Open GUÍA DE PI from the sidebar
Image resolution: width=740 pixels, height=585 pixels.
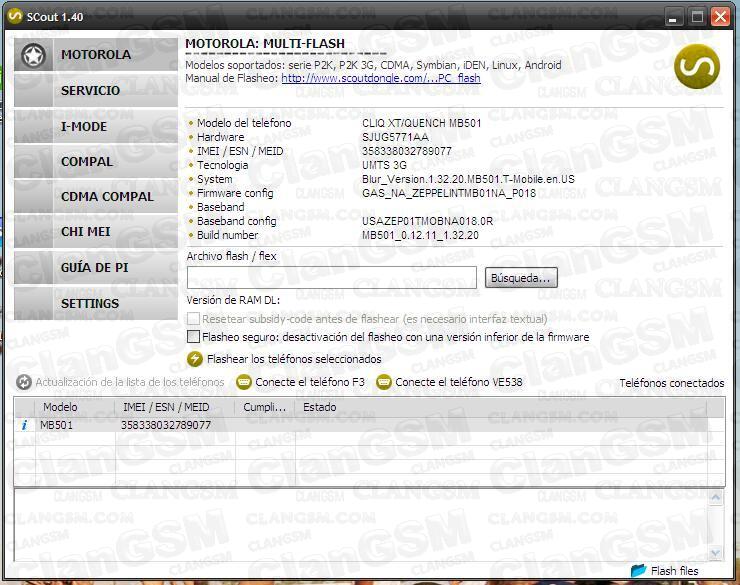point(96,267)
